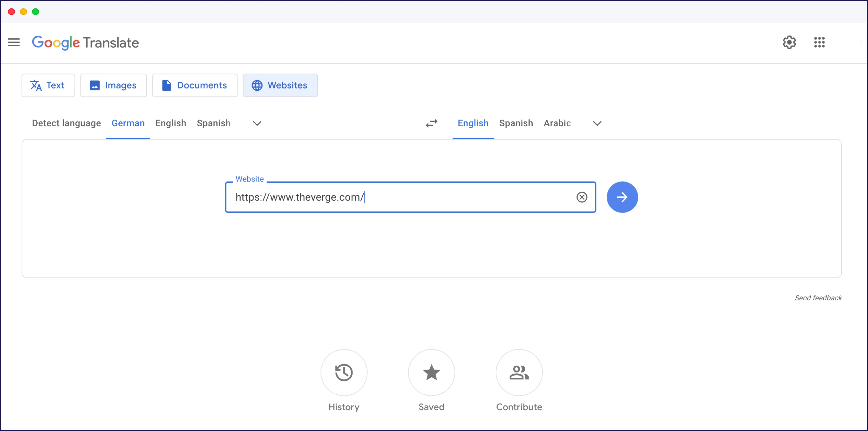Clear the website URL field

click(x=582, y=197)
